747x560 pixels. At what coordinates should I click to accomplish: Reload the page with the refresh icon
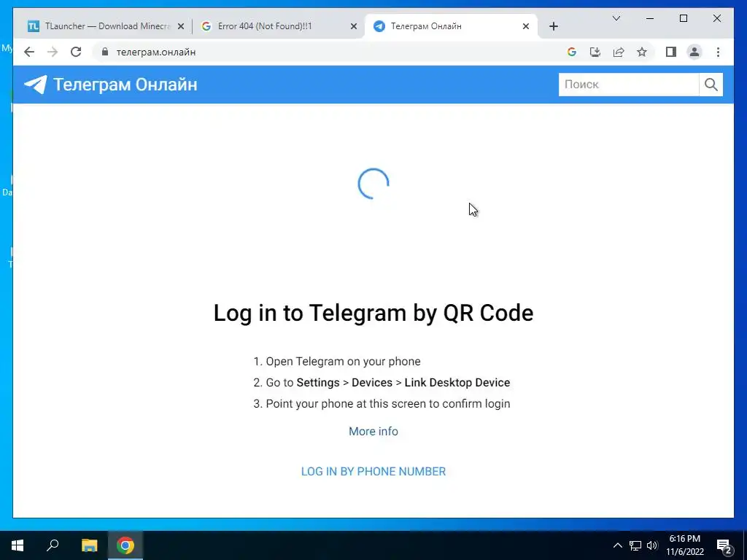[76, 52]
